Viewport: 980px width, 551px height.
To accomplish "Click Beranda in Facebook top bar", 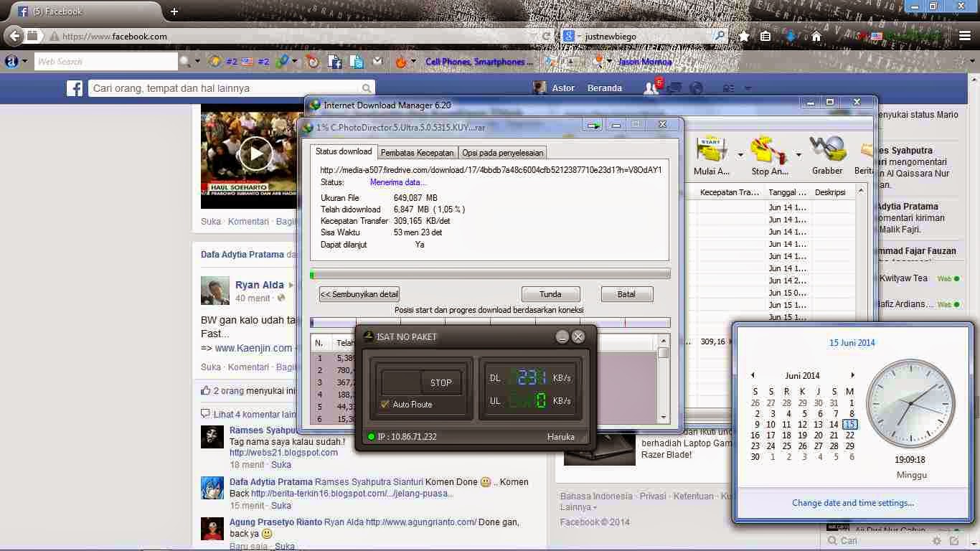I will [x=605, y=88].
